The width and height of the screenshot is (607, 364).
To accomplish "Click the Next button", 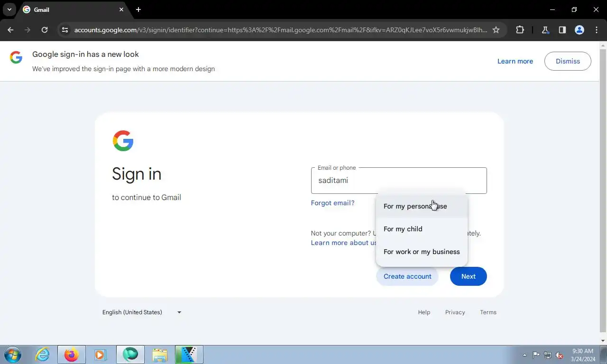I will (x=468, y=276).
